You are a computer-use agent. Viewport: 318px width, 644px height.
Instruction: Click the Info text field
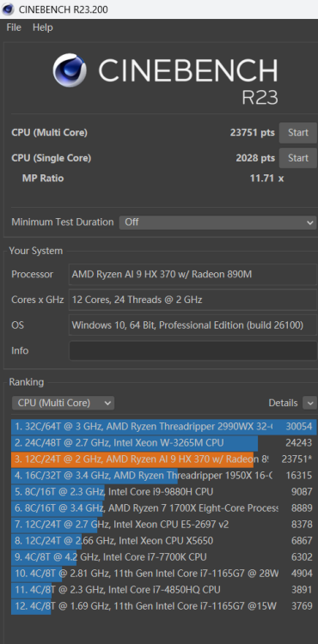(193, 350)
